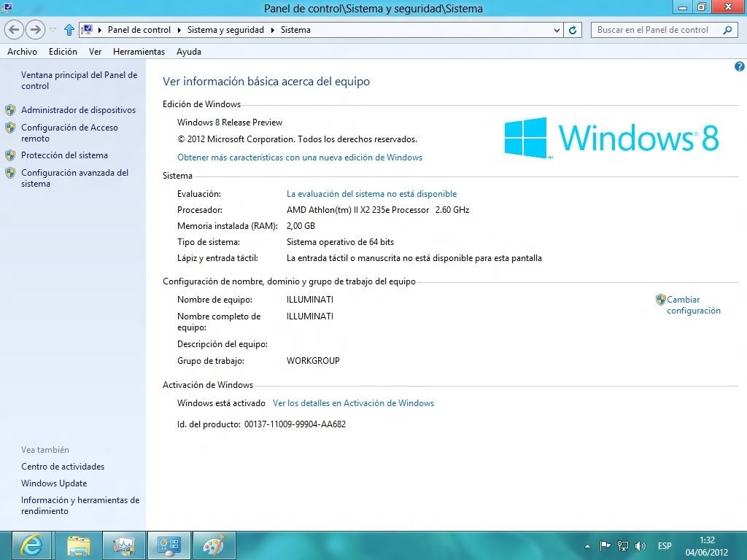The height and width of the screenshot is (560, 747).
Task: Open Administrador de dispositivos
Action: (x=79, y=110)
